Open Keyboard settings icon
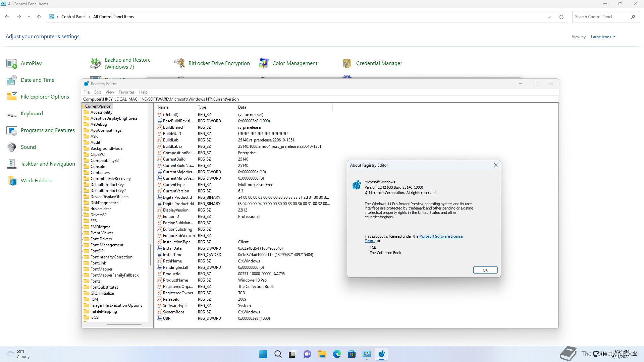Image resolution: width=644 pixels, height=362 pixels. [x=12, y=114]
